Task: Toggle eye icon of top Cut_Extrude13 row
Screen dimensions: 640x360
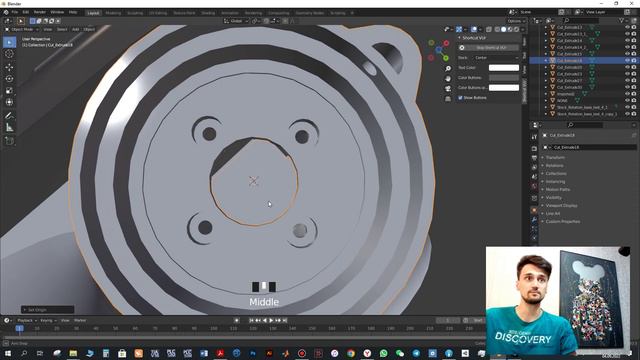Action: coord(627,27)
